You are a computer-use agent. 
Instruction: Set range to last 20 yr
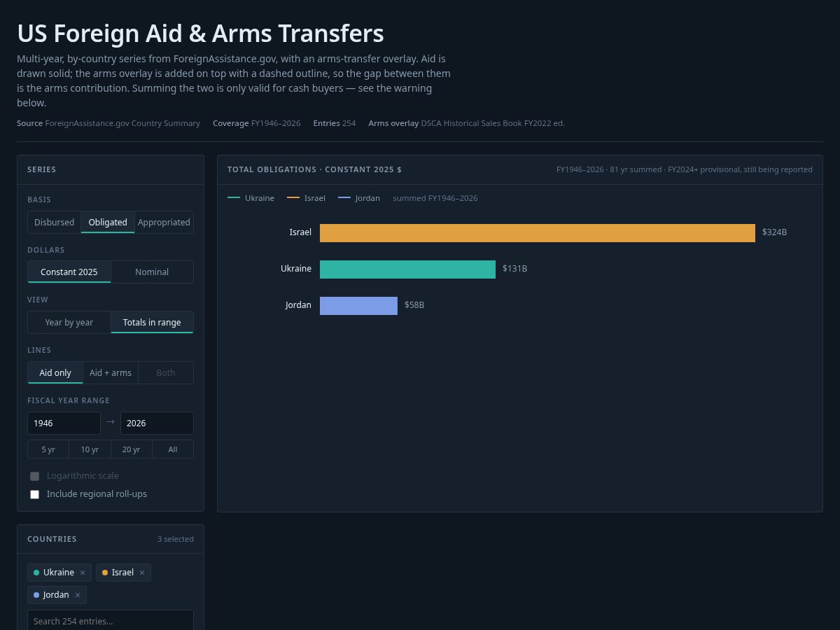click(131, 449)
